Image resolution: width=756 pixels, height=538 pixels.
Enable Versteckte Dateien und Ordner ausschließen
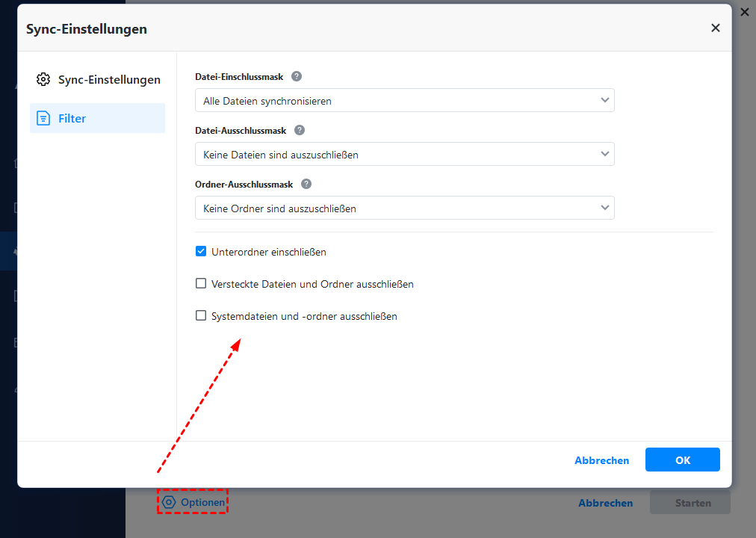[x=201, y=284]
